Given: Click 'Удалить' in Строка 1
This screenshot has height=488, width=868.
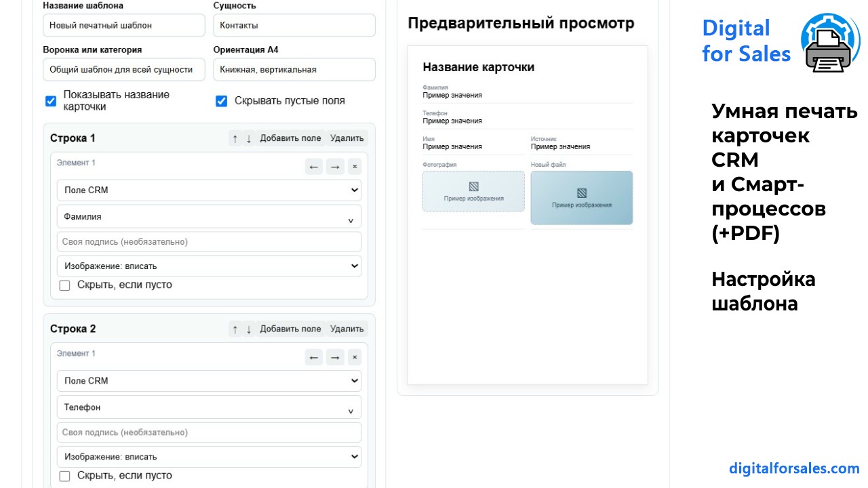Looking at the screenshot, I should coord(347,138).
